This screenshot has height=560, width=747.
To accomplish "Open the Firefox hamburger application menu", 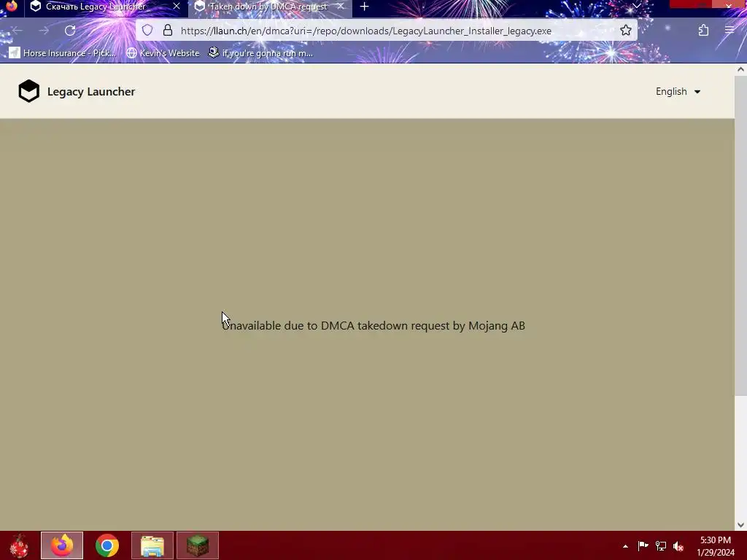I will coord(729,31).
